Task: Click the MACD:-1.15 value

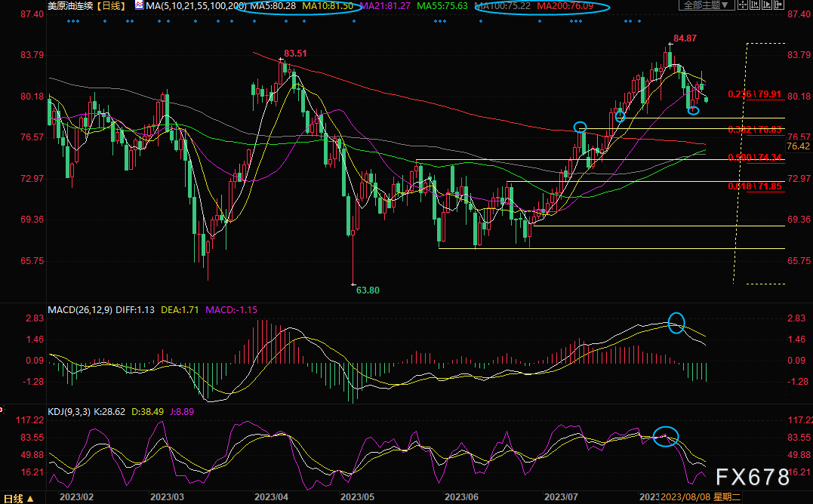Action: click(x=231, y=310)
